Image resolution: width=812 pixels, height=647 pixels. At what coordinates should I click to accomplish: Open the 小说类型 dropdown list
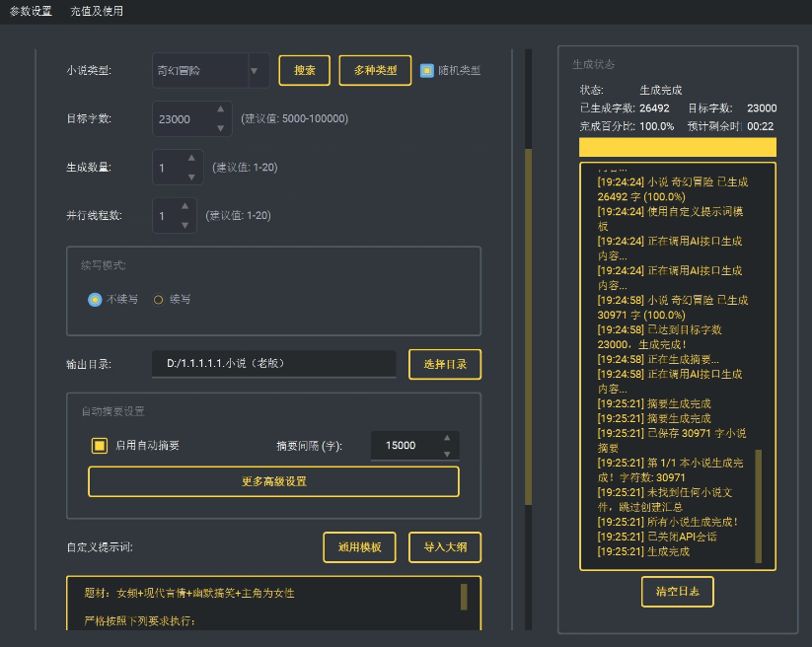coord(254,71)
